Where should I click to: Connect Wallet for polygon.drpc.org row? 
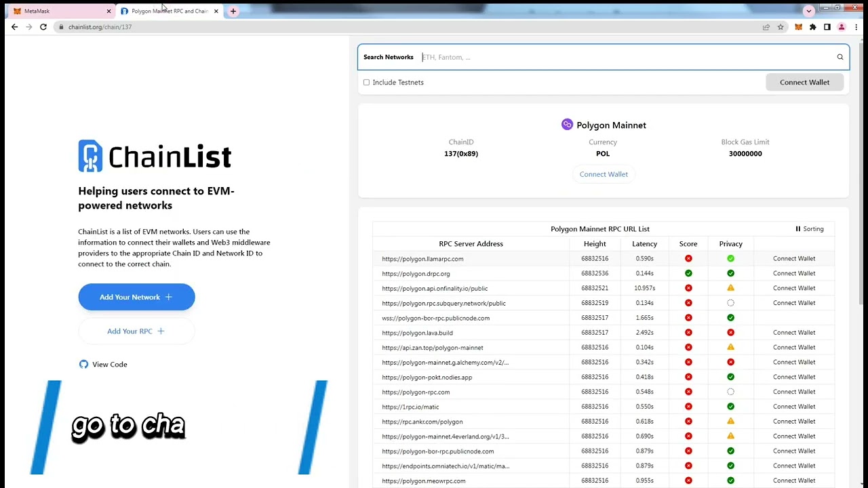(794, 273)
